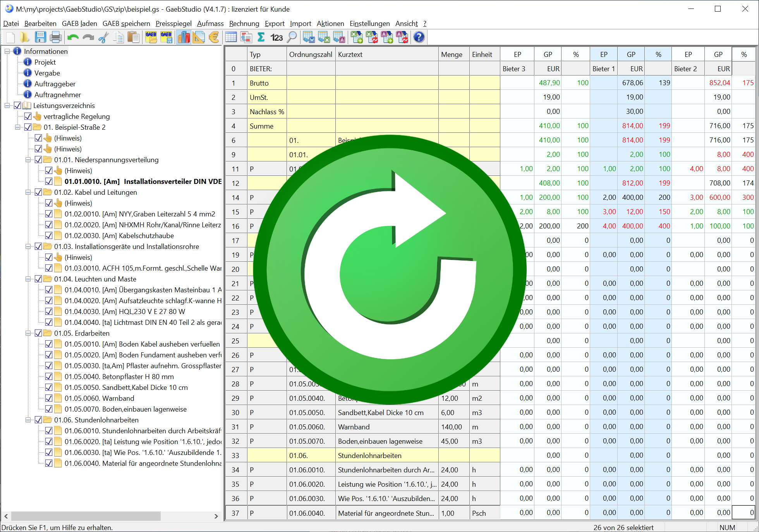Click the Copy pages icon
The image size is (759, 532).
[118, 38]
